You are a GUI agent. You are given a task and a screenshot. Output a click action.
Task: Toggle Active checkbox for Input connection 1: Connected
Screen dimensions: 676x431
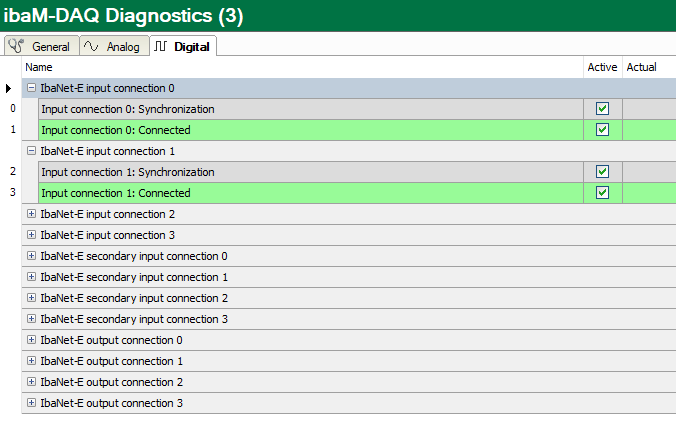[x=602, y=193]
